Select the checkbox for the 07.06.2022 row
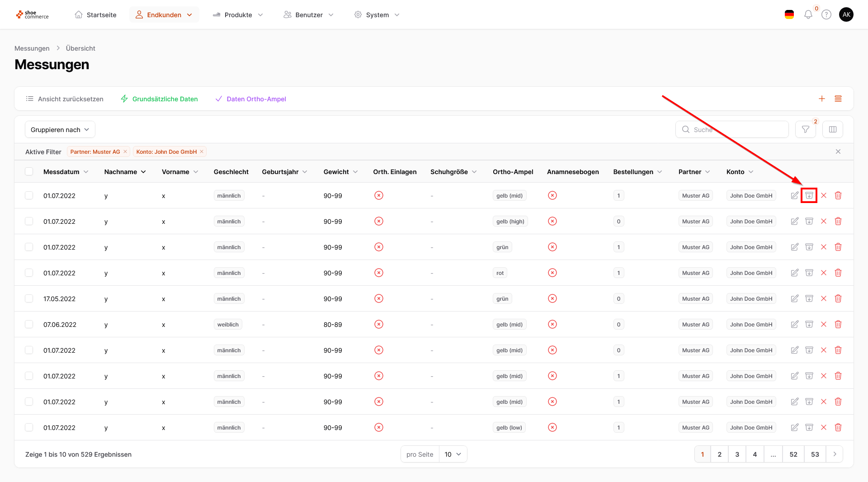 tap(29, 324)
